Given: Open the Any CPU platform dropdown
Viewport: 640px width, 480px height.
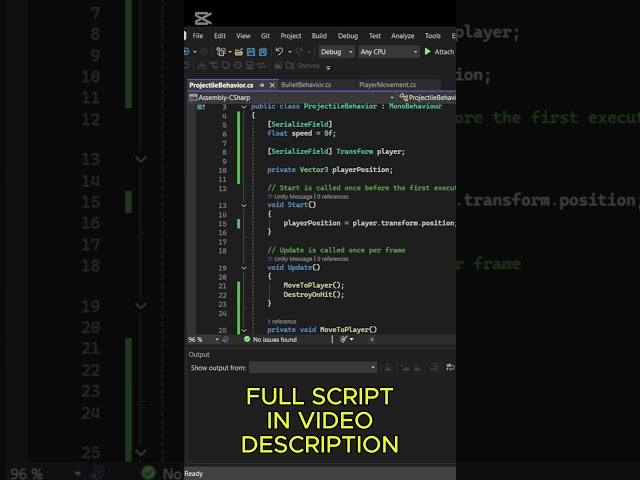Looking at the screenshot, I should (389, 52).
